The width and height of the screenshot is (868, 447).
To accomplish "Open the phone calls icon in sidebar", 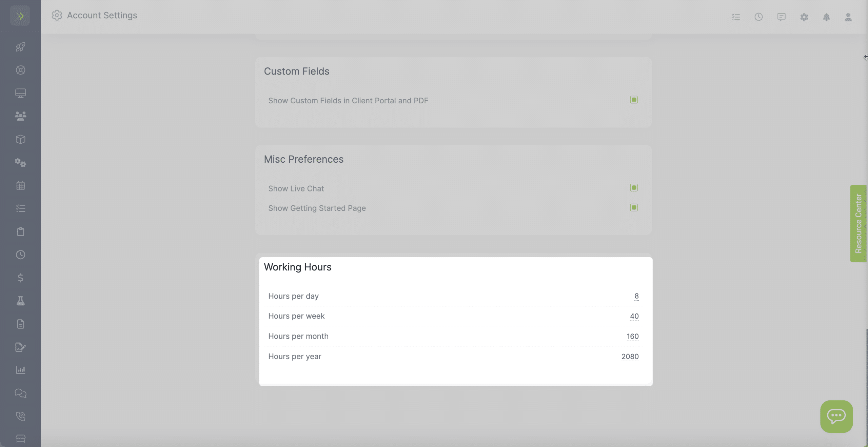I will pos(20,416).
